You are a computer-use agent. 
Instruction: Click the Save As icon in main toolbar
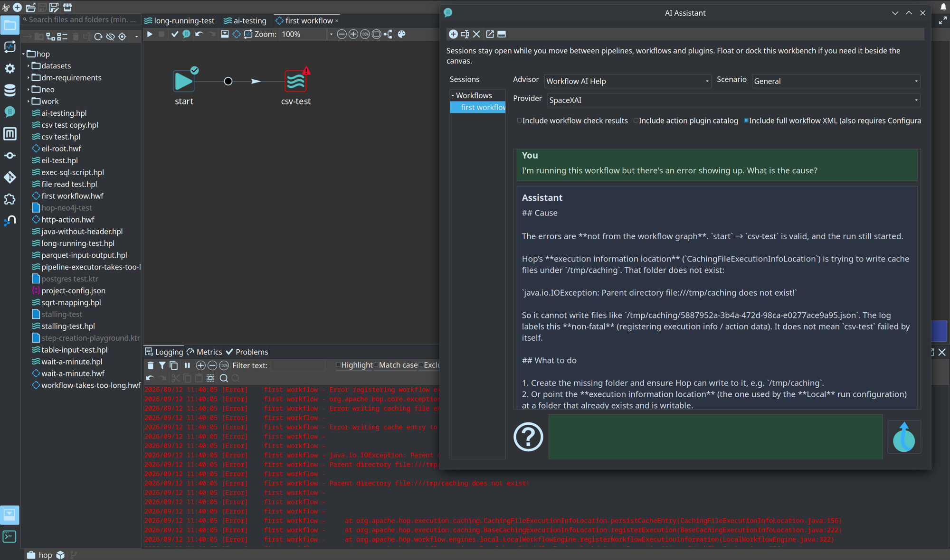click(54, 7)
